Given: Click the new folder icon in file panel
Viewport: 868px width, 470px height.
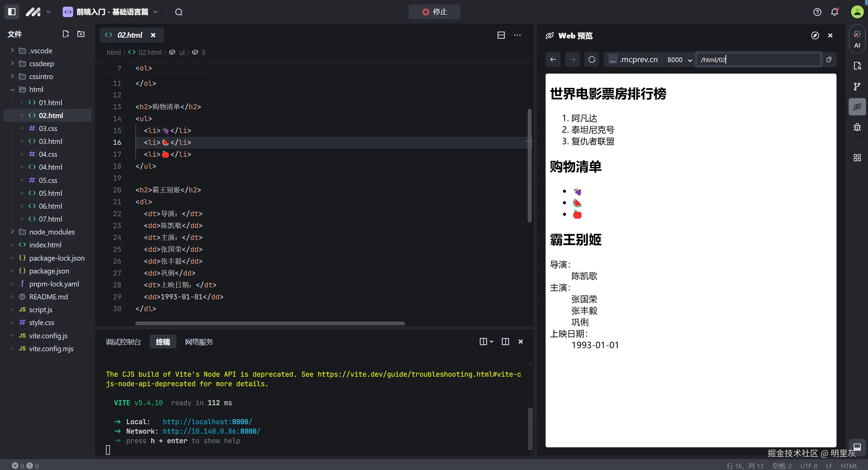Looking at the screenshot, I should click(81, 34).
